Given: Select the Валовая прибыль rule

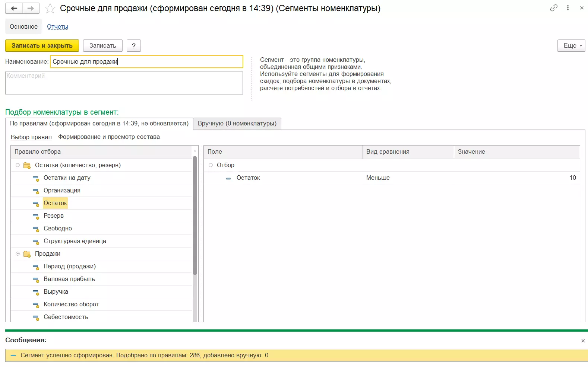Looking at the screenshot, I should (x=69, y=279).
